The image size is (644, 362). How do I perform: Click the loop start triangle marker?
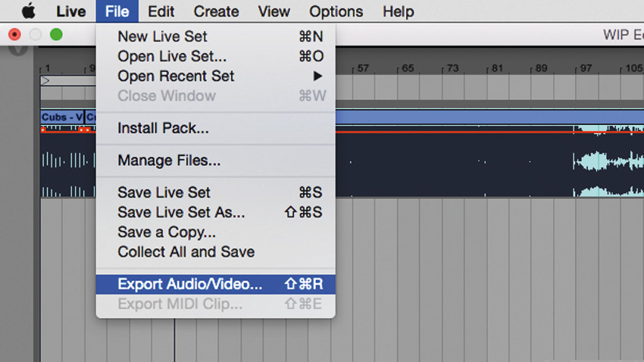(46, 80)
